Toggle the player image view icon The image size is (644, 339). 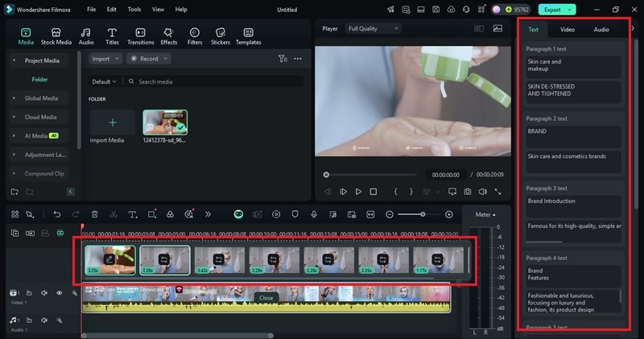497,28
